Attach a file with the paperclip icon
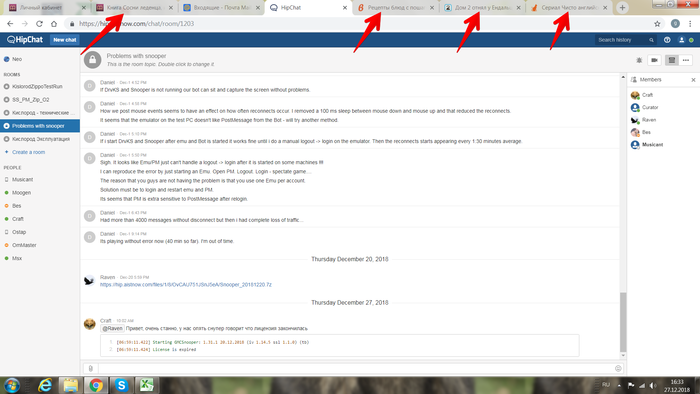The image size is (700, 394). (x=91, y=369)
